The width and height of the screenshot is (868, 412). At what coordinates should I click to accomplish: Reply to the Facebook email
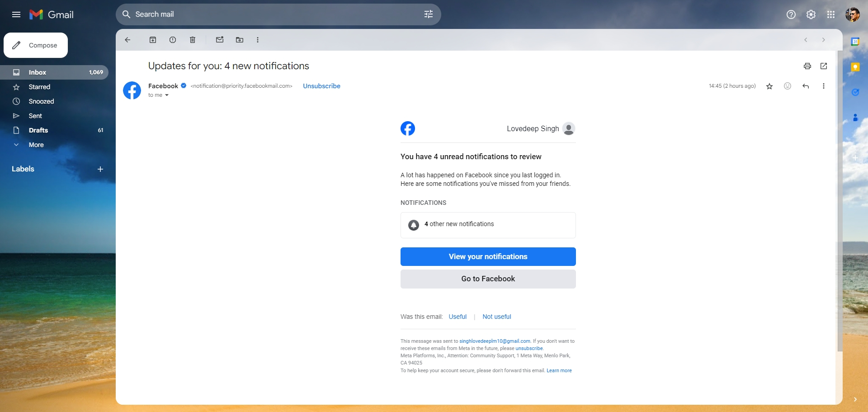click(806, 86)
